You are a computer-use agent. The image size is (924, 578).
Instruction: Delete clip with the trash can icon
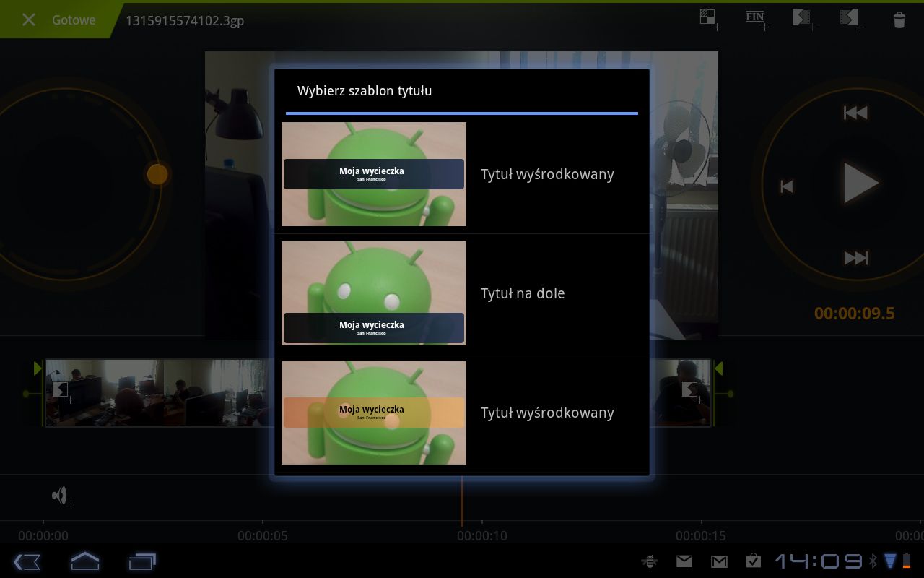coord(899,20)
